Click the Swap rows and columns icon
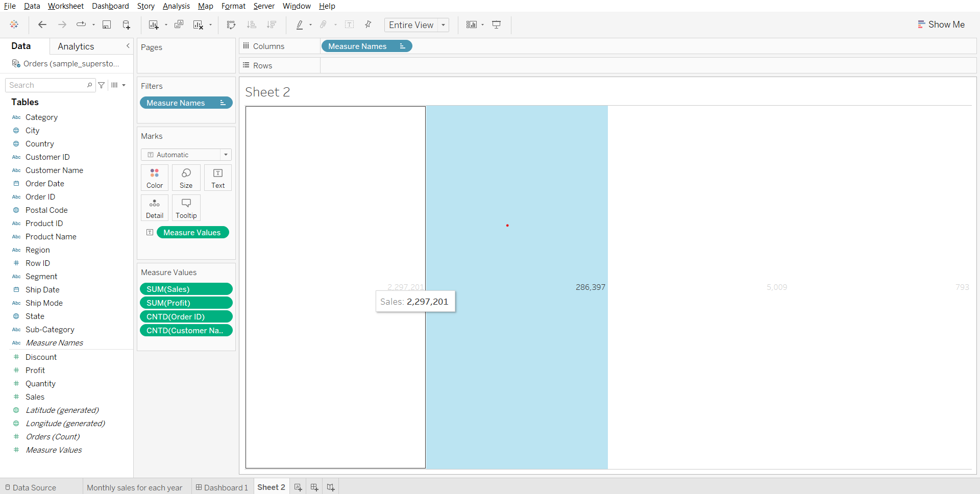Screen dimensions: 980x494 231,24
